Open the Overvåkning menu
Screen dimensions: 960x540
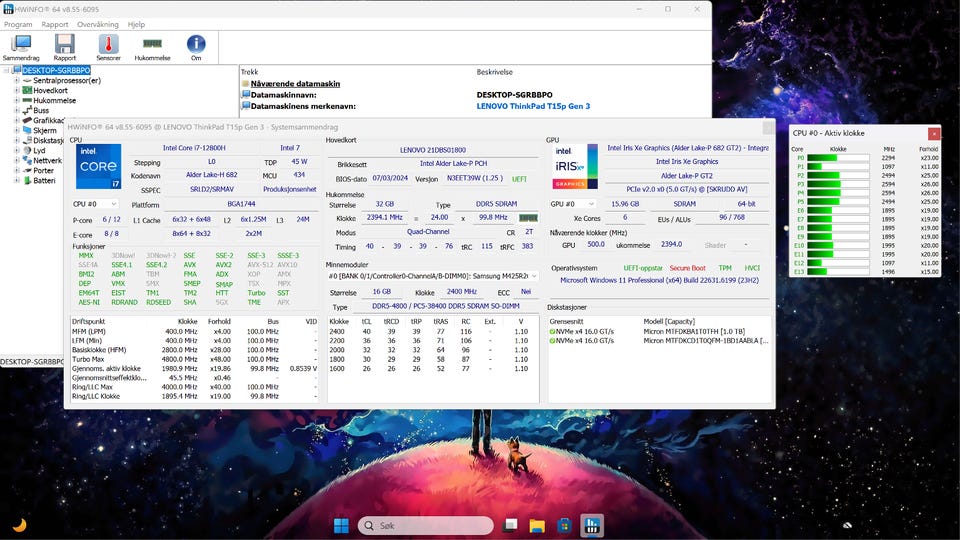point(97,24)
